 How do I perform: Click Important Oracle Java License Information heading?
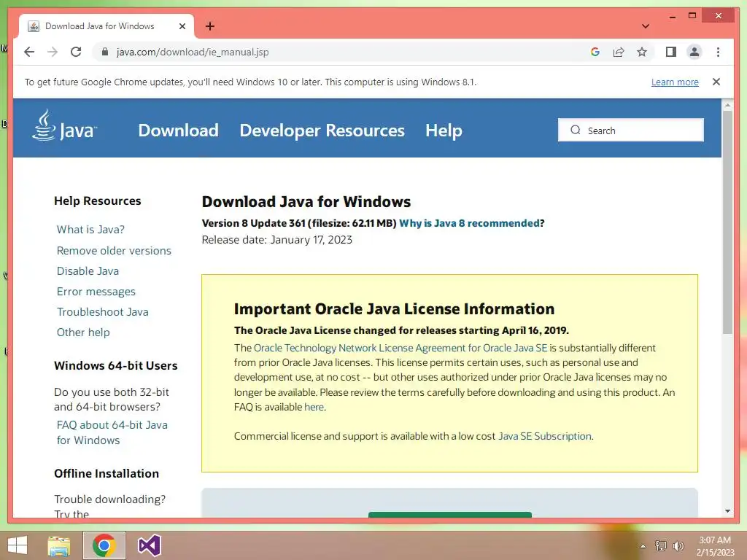[x=394, y=309]
